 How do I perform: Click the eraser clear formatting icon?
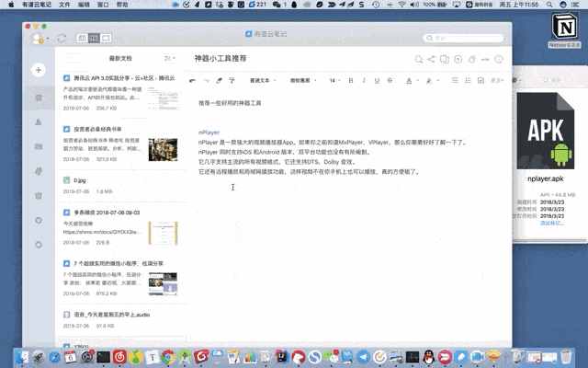[x=219, y=80]
